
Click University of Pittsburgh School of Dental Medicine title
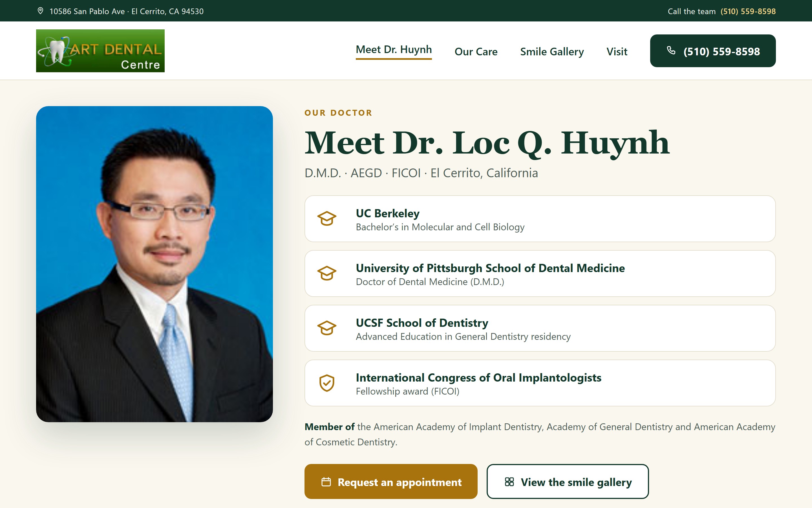coord(490,268)
